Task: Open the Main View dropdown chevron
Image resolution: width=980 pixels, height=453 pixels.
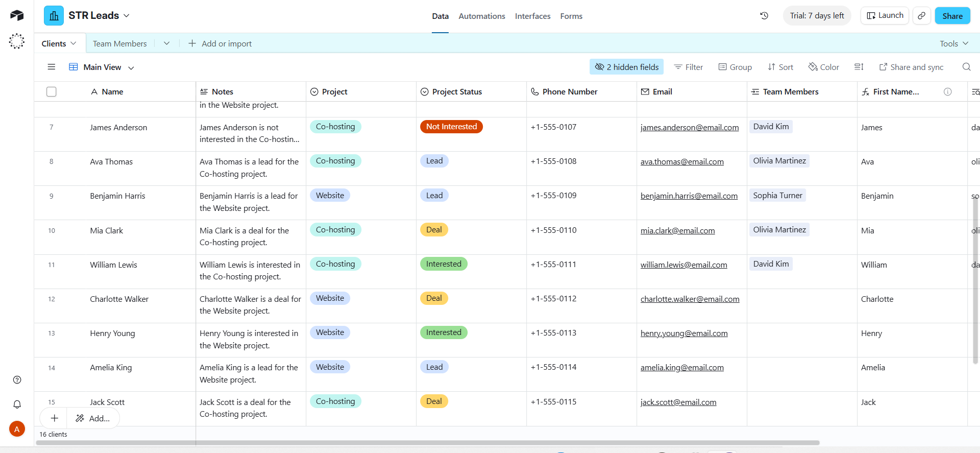Action: [x=131, y=67]
